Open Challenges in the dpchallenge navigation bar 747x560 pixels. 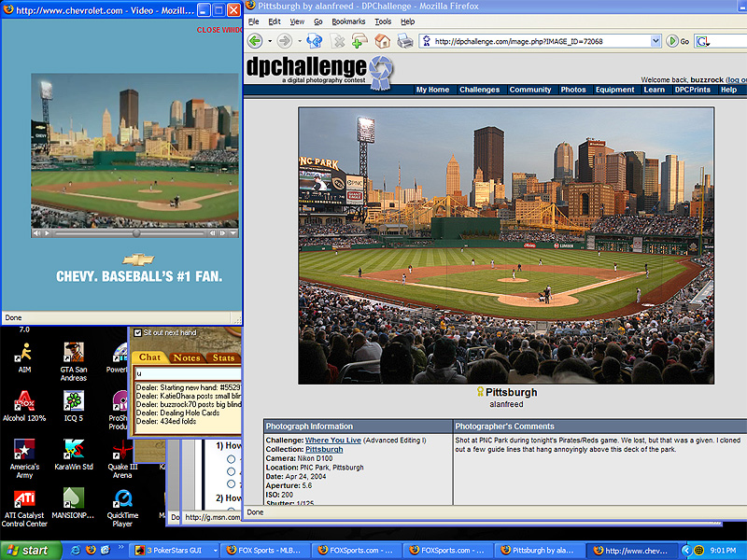coord(479,90)
